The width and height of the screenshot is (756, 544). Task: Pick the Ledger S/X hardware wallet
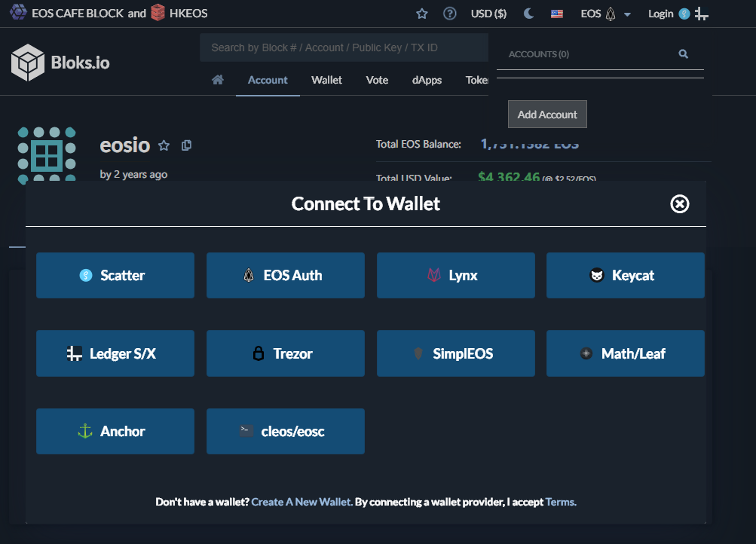pos(115,353)
